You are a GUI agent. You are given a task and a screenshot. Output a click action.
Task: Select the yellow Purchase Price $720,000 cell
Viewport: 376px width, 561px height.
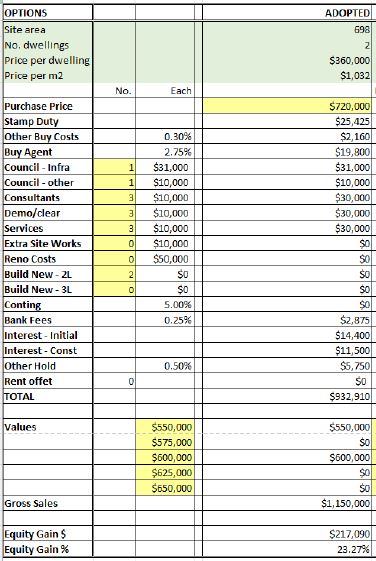287,106
